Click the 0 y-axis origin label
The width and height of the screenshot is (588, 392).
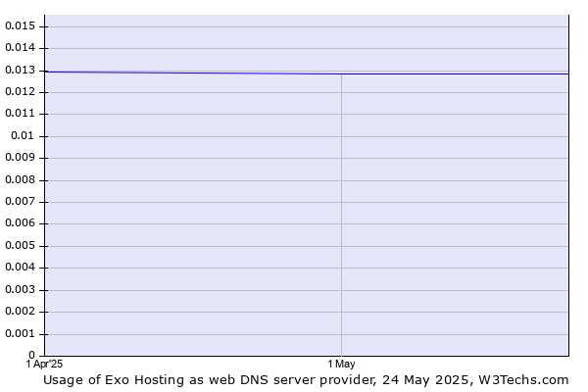[x=31, y=355]
